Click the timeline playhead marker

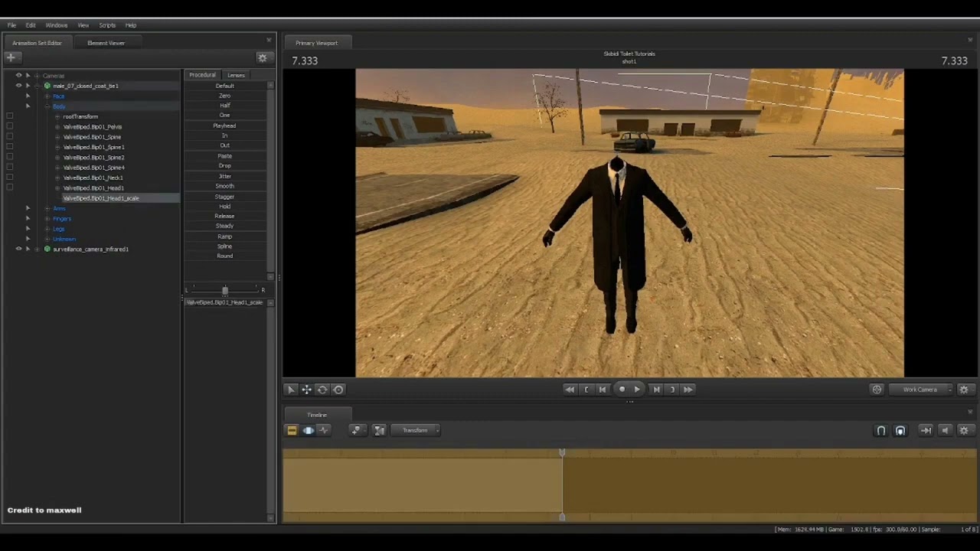click(x=562, y=454)
